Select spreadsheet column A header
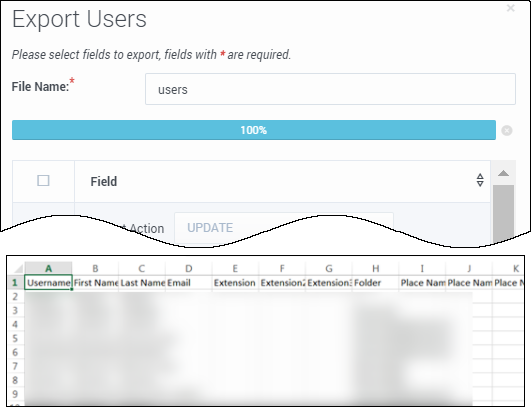The width and height of the screenshot is (531, 412). tap(48, 269)
